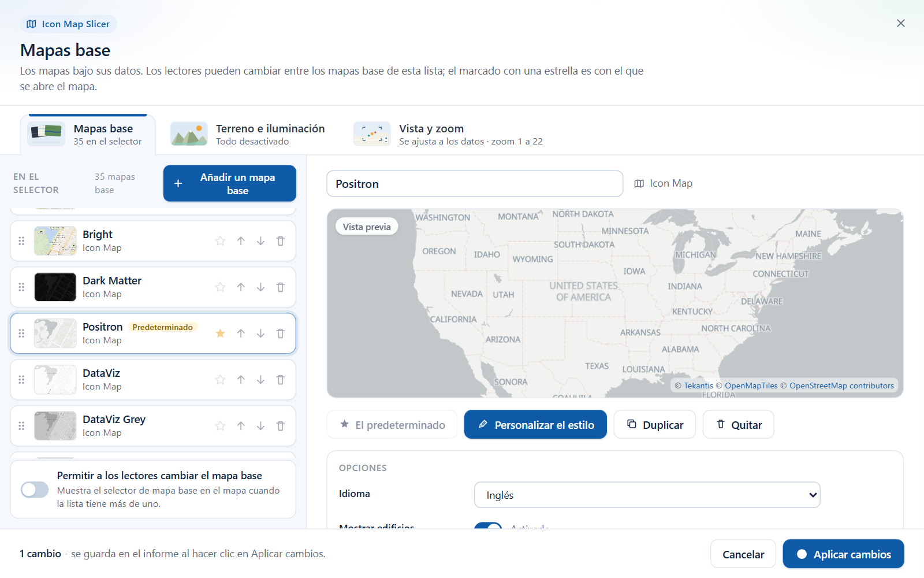This screenshot has width=924, height=578.
Task: Toggle allowing readers to change basemap
Action: coord(35,490)
